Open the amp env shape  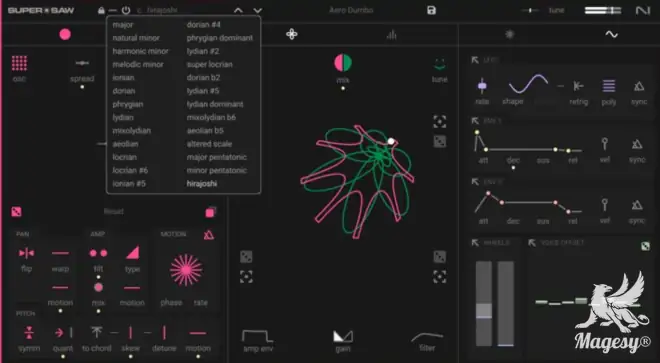coord(257,336)
